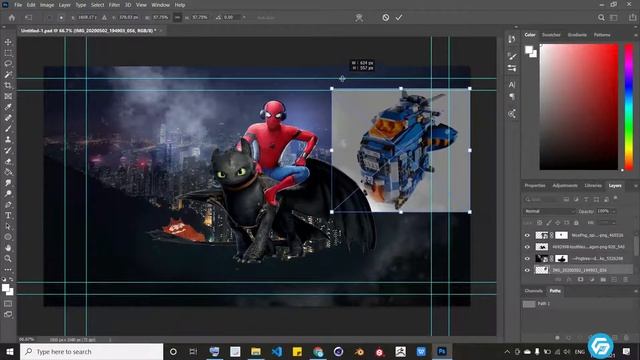Open the File menu
640x360 pixels.
18,5
